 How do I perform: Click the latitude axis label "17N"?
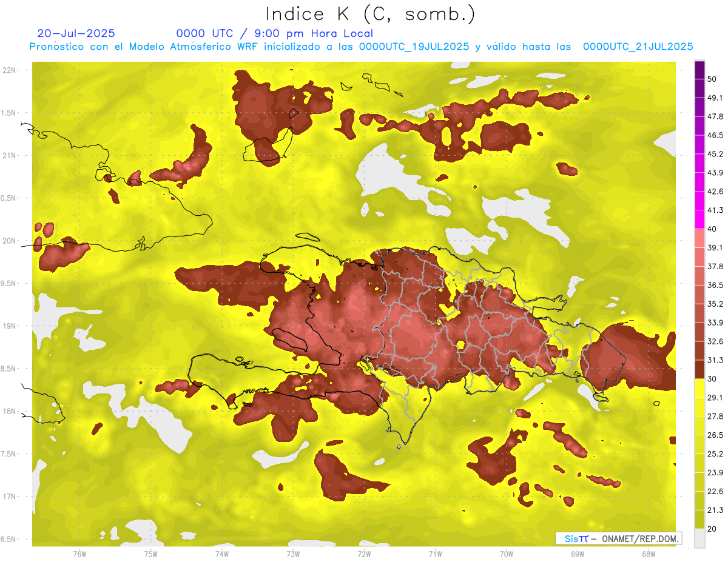[x=10, y=497]
